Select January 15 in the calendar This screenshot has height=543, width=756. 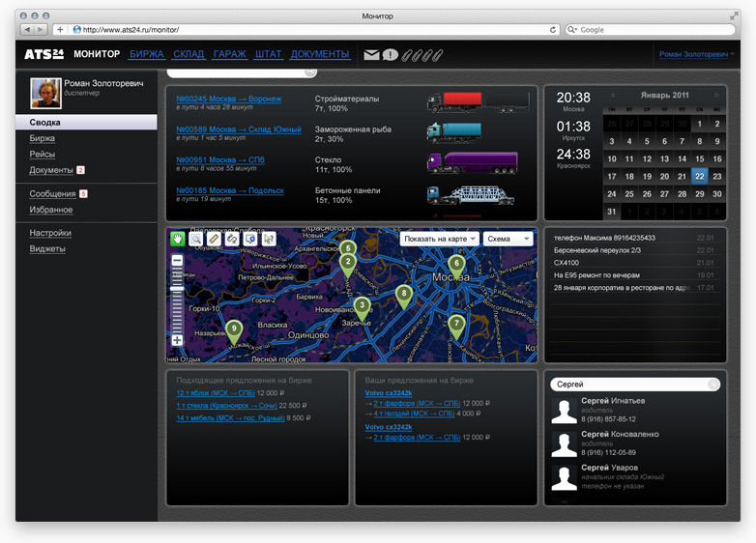(x=700, y=158)
